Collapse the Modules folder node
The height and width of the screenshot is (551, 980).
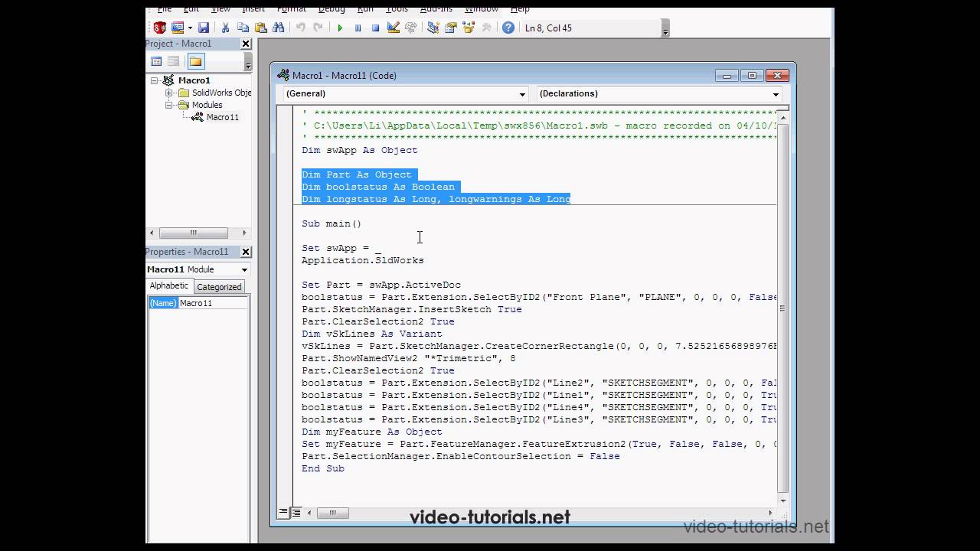tap(168, 105)
